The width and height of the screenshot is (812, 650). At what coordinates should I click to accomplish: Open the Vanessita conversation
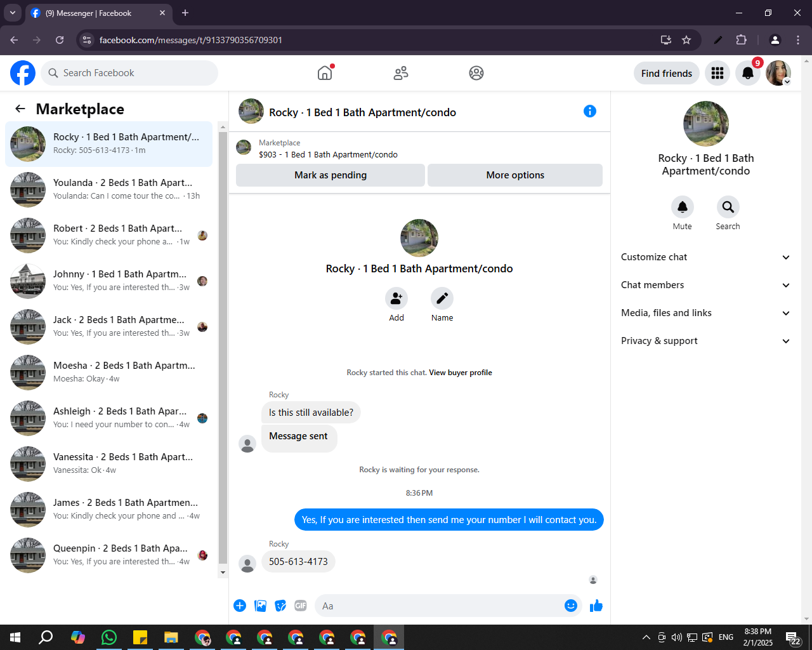point(109,464)
